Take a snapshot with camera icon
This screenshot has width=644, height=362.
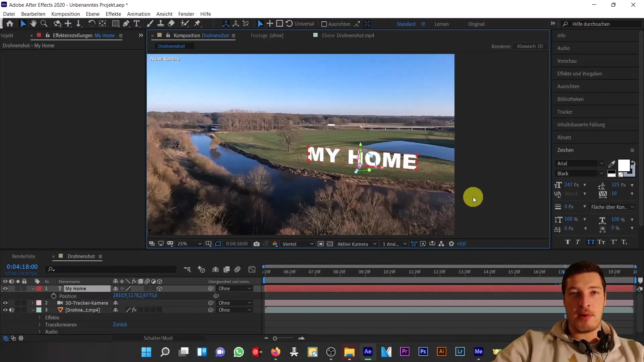click(x=257, y=244)
